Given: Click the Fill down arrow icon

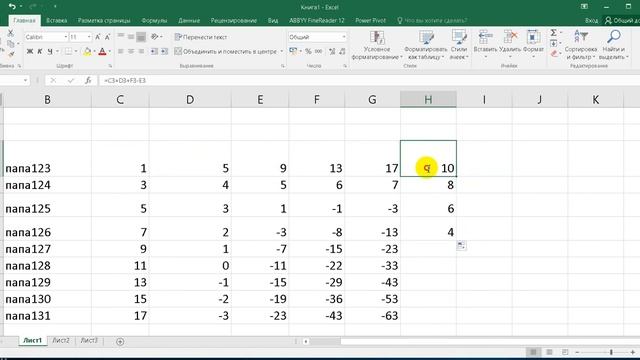Looking at the screenshot, I should pyautogui.click(x=553, y=43).
